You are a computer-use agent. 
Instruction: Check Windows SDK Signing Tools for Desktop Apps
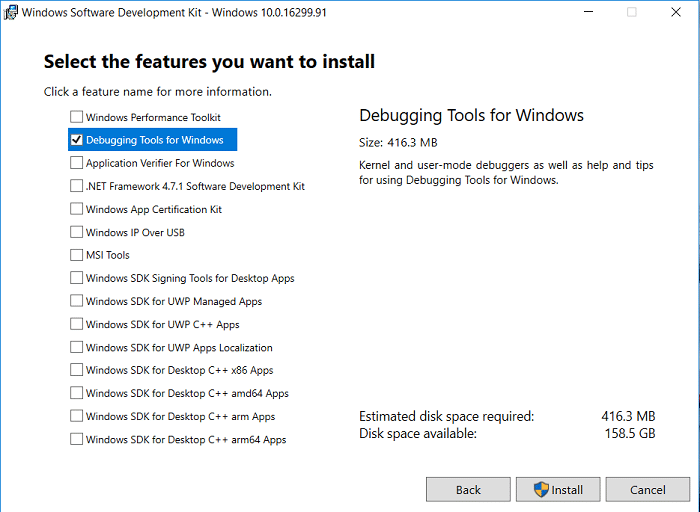tap(77, 278)
